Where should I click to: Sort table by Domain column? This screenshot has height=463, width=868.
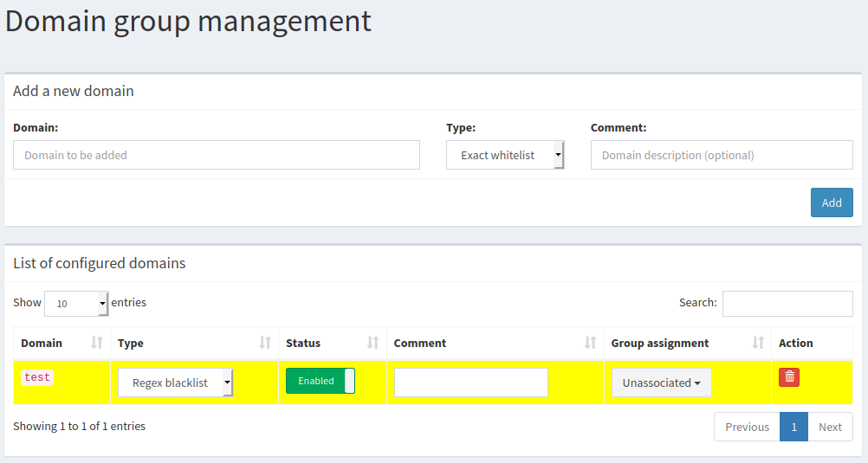click(x=62, y=343)
